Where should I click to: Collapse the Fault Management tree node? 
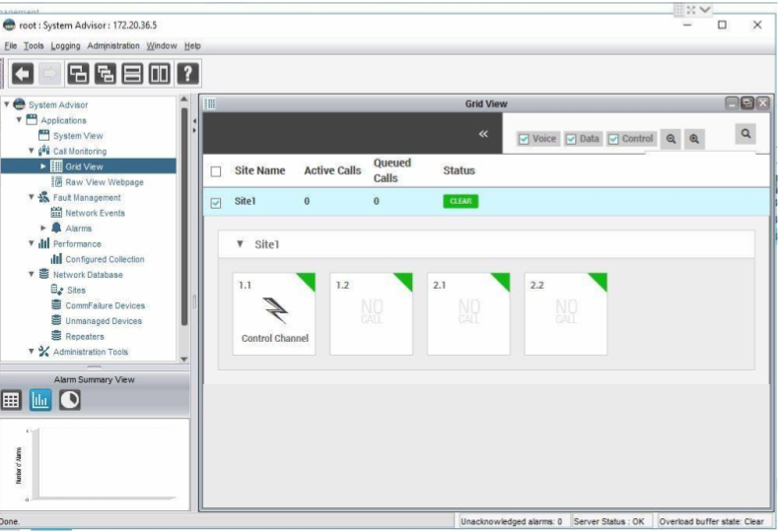pyautogui.click(x=32, y=197)
